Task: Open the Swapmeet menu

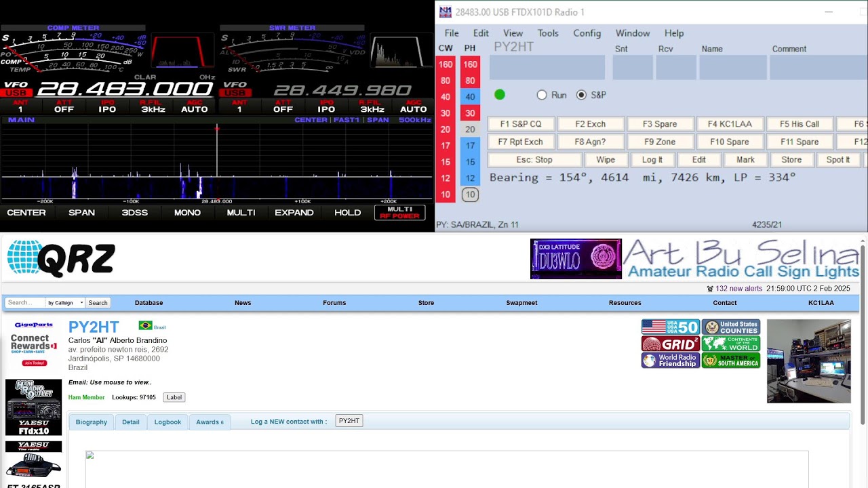Action: [x=521, y=303]
